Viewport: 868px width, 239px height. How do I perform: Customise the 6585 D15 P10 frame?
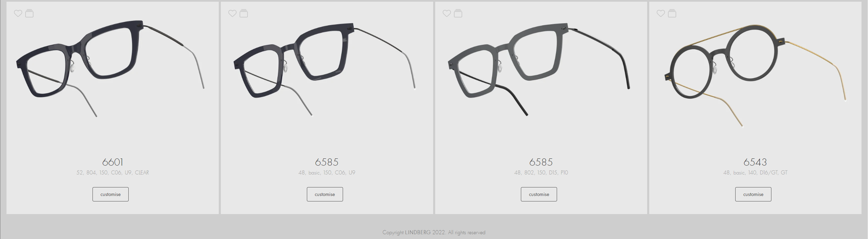(x=539, y=194)
